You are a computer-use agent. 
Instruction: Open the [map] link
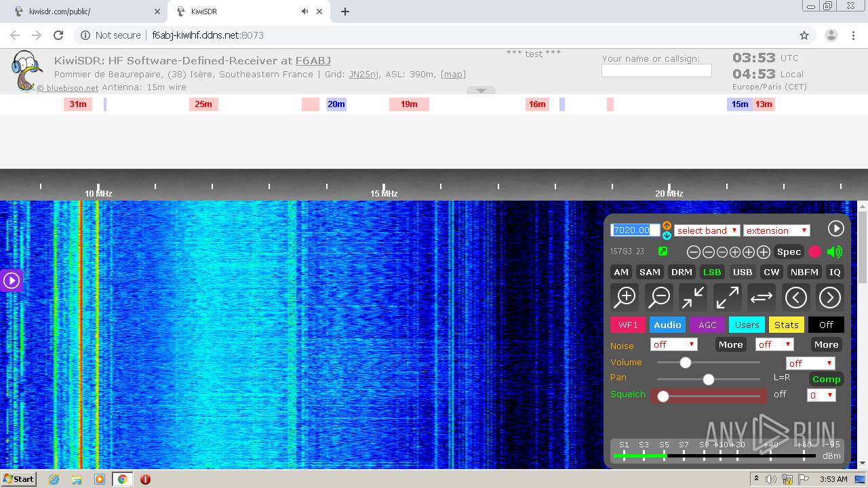[x=453, y=75]
